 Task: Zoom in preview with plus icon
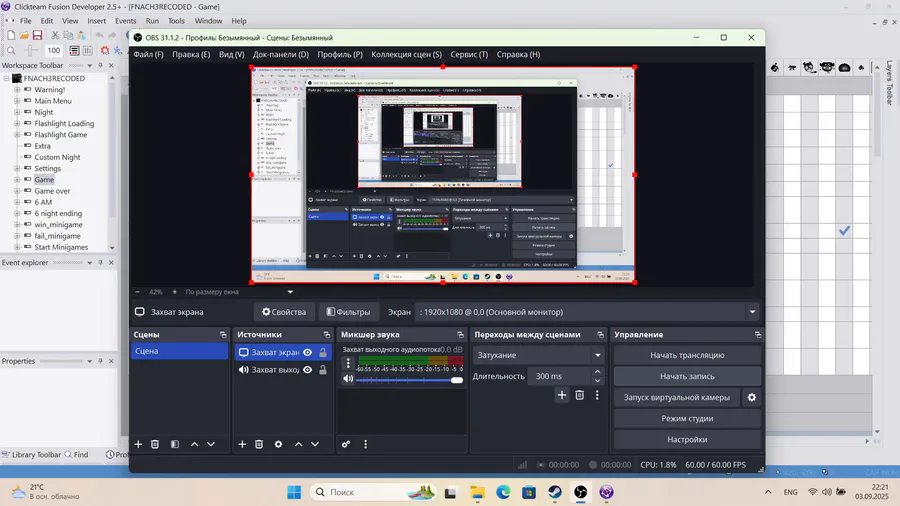pyautogui.click(x=174, y=292)
